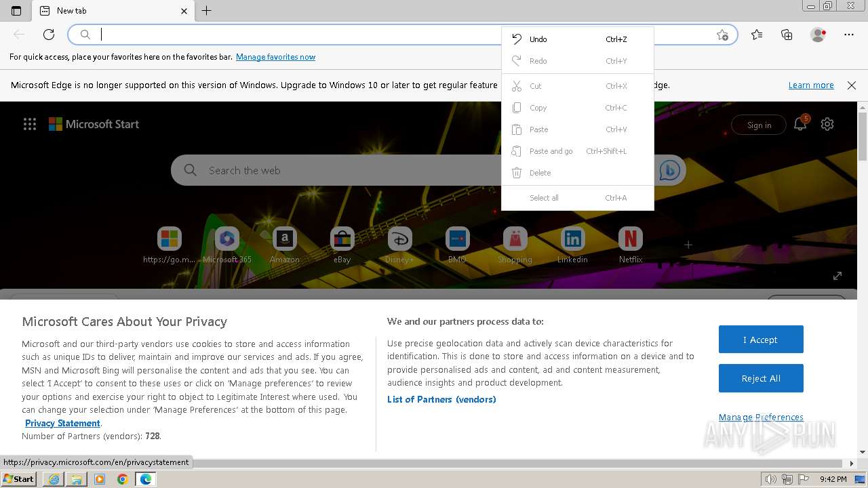868x488 pixels.
Task: Expand the background image with arrows icon
Action: (x=837, y=276)
